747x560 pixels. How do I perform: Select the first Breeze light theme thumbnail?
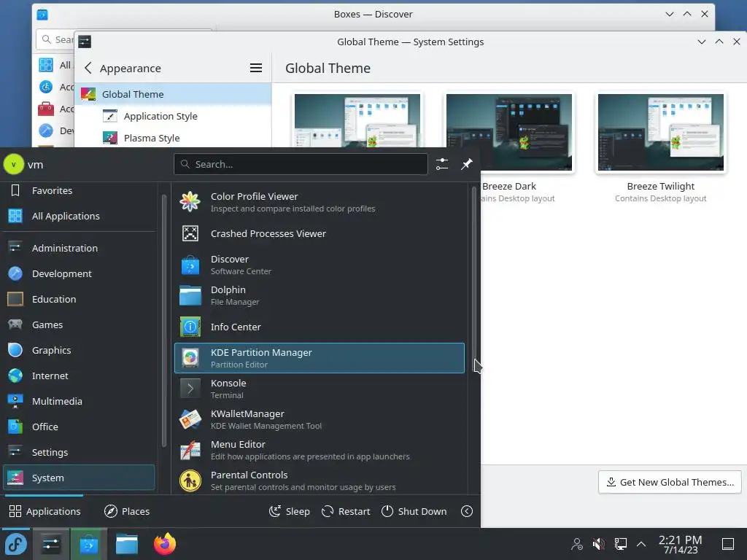pos(357,120)
